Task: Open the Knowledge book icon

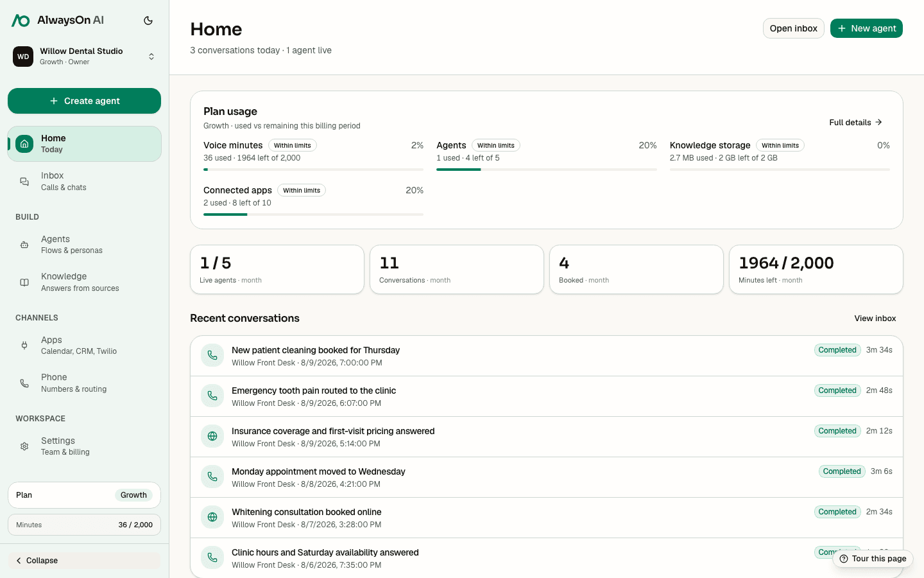Action: click(x=24, y=283)
